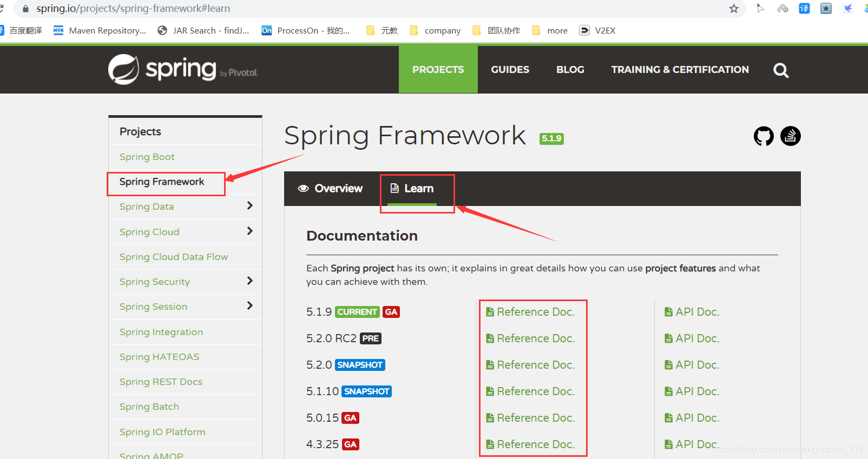868x459 pixels.
Task: Open Reference Doc. for 5.2.0 RC2
Action: [530, 338]
